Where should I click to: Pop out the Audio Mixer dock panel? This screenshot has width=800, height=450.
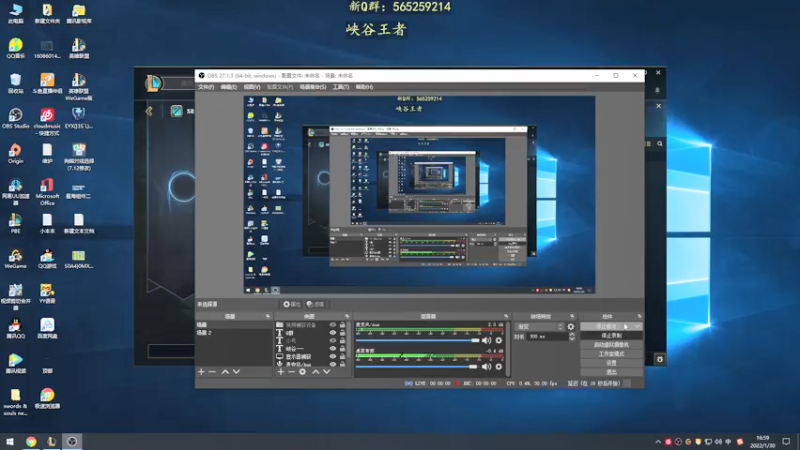506,316
